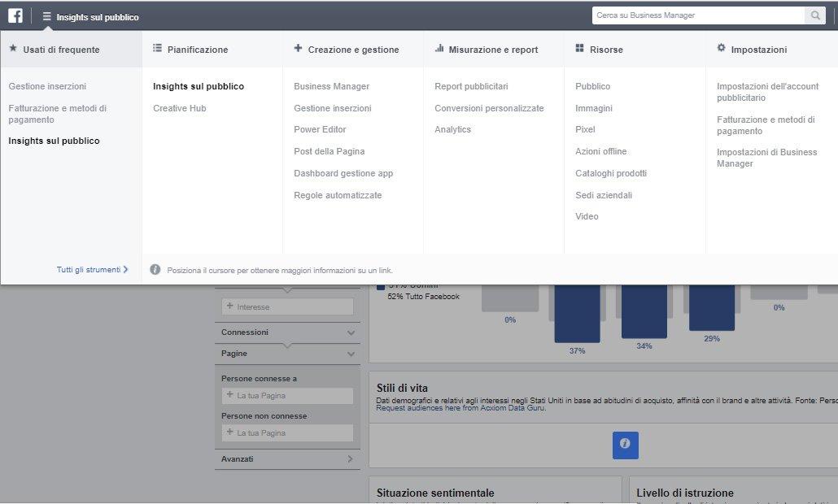Open Cataloghi prodotti
This screenshot has width=838, height=504.
pos(611,173)
